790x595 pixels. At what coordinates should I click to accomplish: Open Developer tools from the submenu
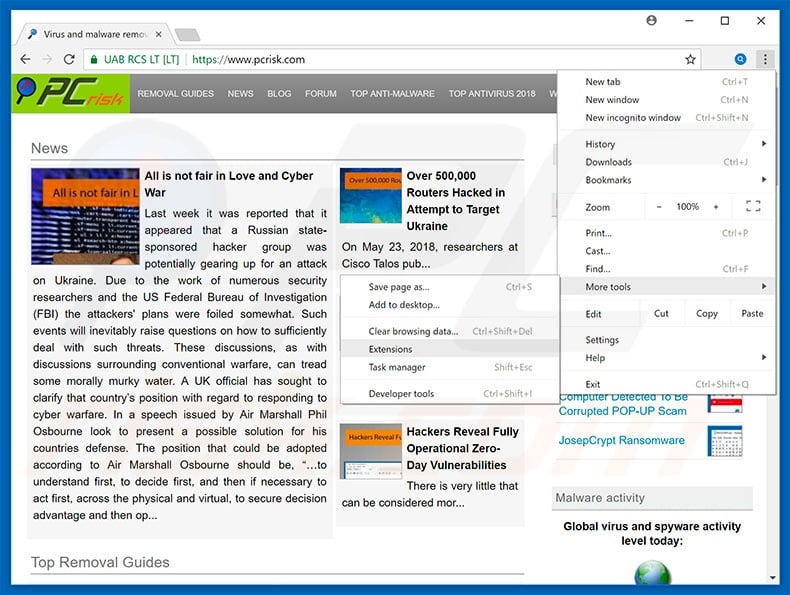tap(450, 393)
